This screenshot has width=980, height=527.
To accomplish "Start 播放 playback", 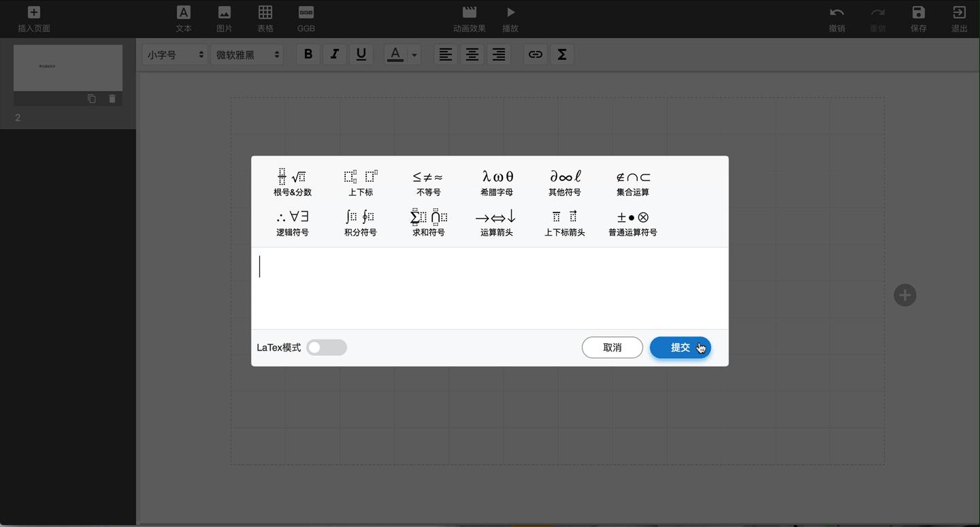I will coord(510,19).
